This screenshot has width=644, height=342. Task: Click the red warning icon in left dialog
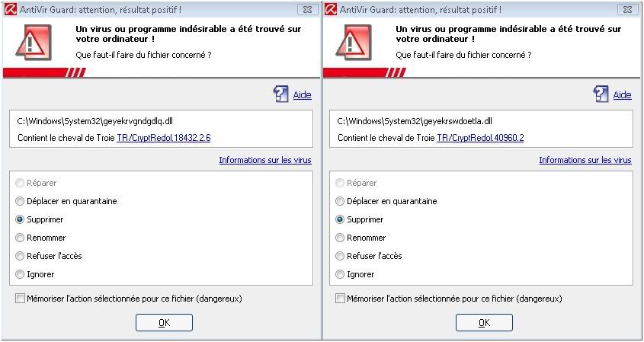click(34, 43)
